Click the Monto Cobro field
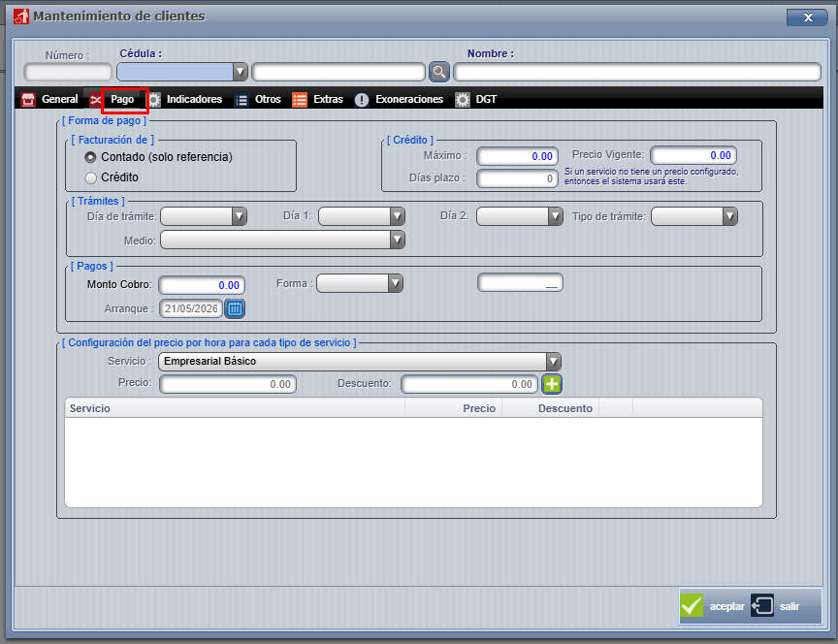 coord(202,285)
